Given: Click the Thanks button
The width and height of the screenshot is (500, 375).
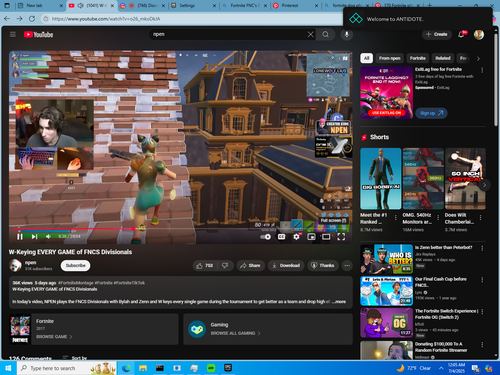Looking at the screenshot, I should [323, 266].
